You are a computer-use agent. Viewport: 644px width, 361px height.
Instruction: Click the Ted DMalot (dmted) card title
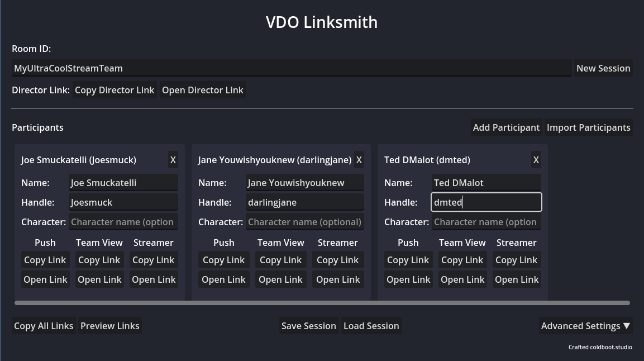427,160
